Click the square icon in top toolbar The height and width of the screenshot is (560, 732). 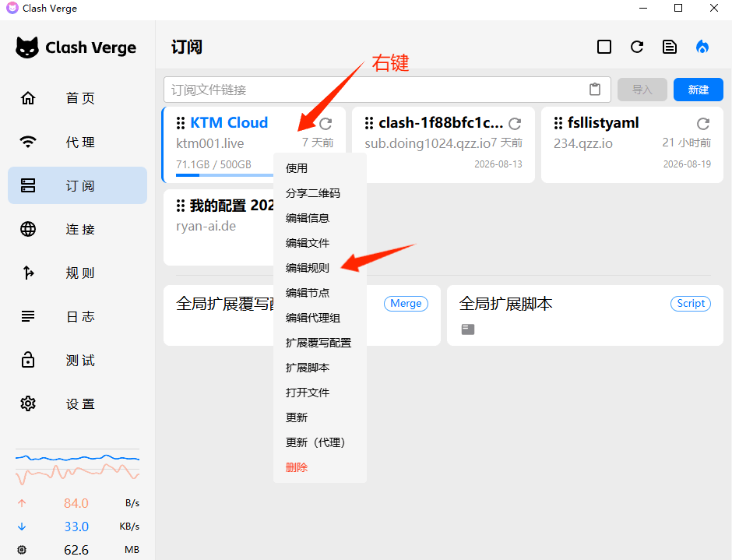604,47
